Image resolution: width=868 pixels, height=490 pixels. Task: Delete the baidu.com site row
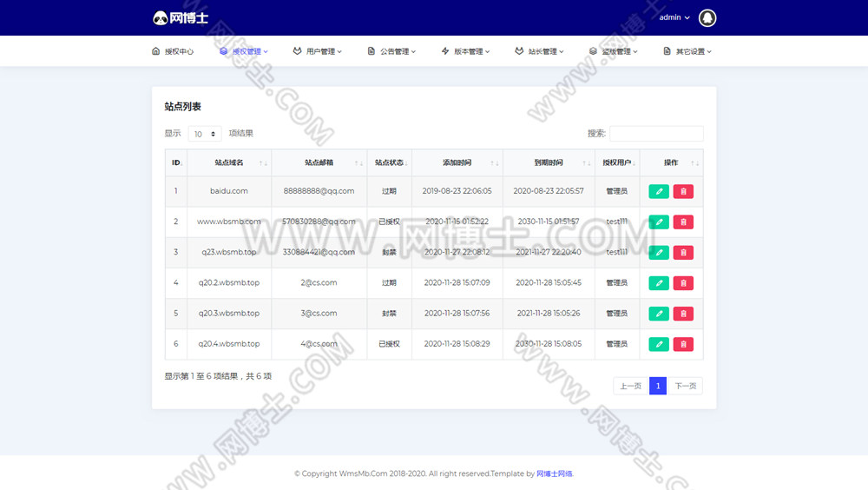(x=683, y=191)
